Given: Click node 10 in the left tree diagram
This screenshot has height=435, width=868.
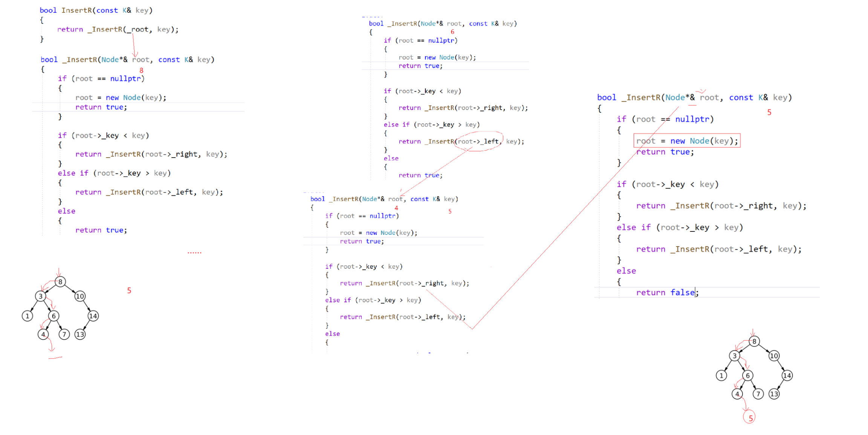Looking at the screenshot, I should [x=80, y=296].
